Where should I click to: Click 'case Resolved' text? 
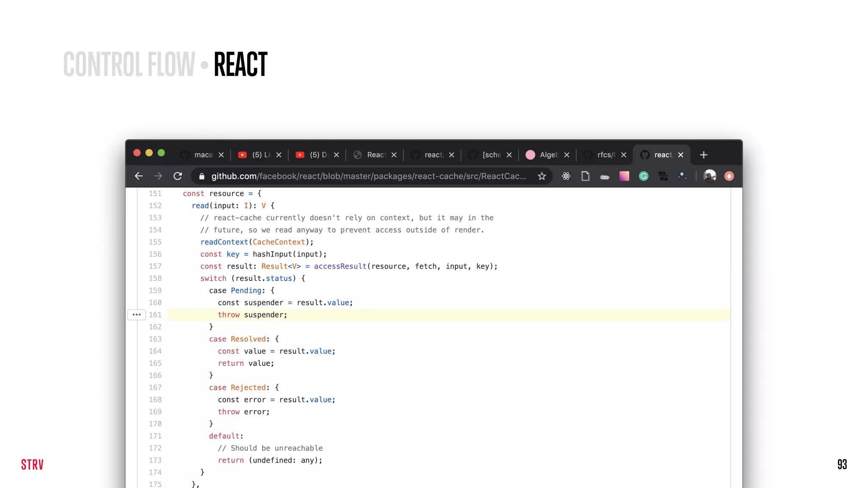(x=237, y=339)
